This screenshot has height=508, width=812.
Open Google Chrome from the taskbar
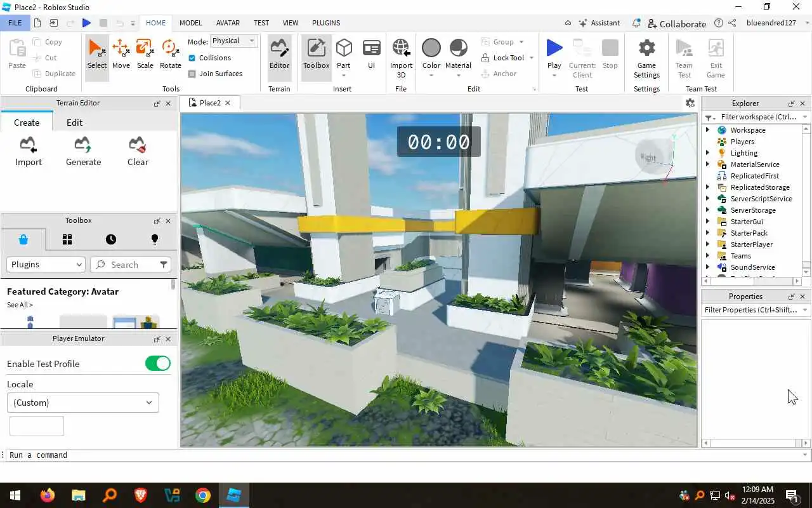(203, 495)
